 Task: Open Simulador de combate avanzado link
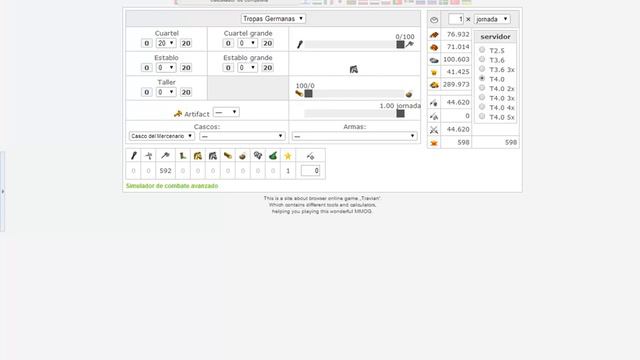(172, 186)
